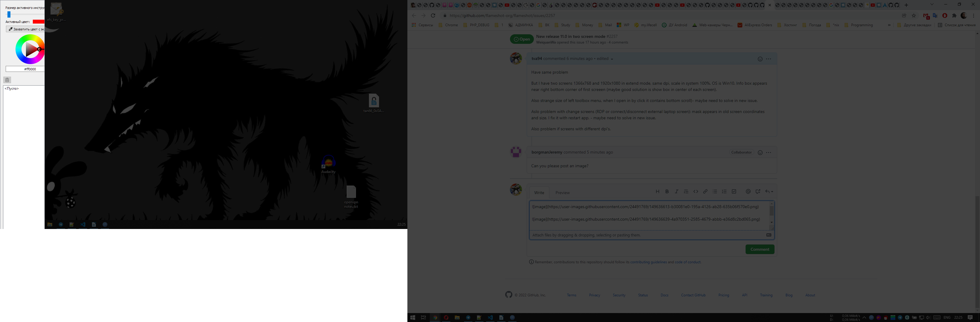Click the heading formatting icon in the comment editor
The image size is (980, 322).
657,192
